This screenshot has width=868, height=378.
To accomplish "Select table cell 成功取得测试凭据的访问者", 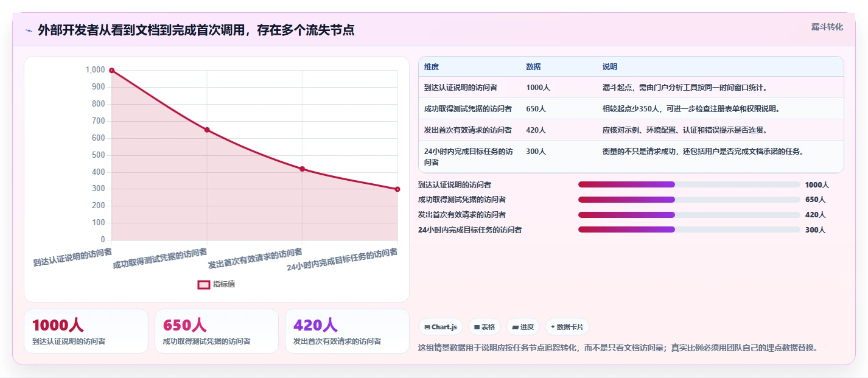I will pyautogui.click(x=468, y=109).
